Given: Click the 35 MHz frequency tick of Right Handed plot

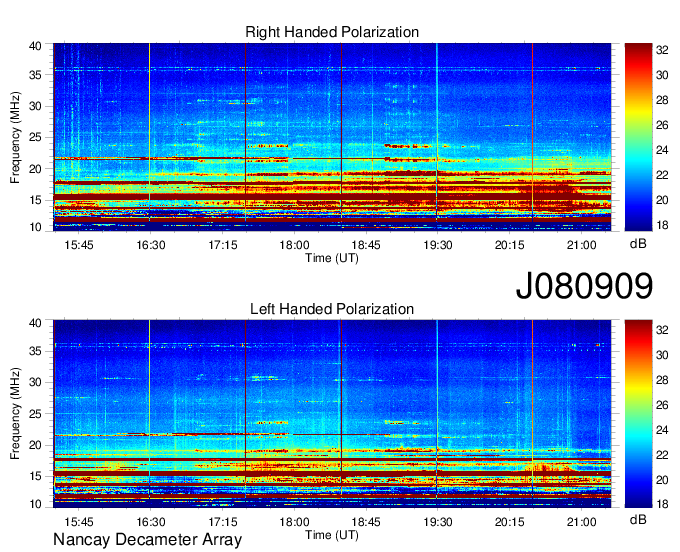Looking at the screenshot, I should pyautogui.click(x=35, y=75).
